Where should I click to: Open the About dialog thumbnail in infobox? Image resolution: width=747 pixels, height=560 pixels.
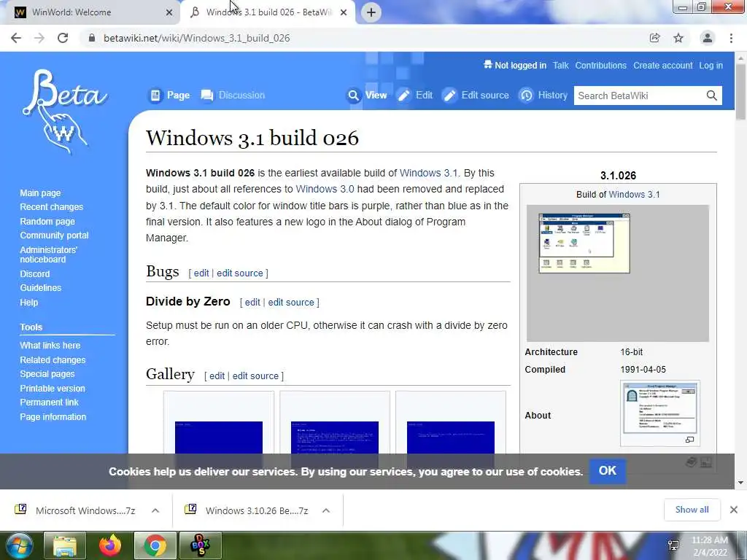coord(659,408)
